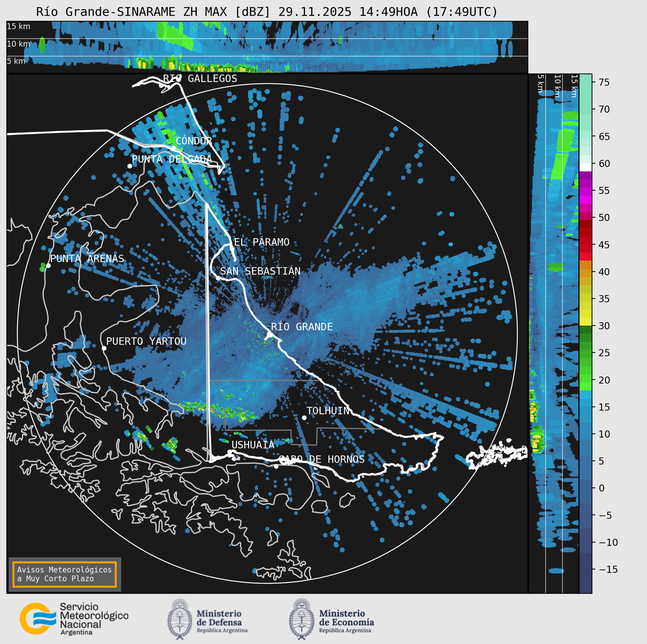
Task: Select the TOLHUIN label
Action: pos(328,411)
